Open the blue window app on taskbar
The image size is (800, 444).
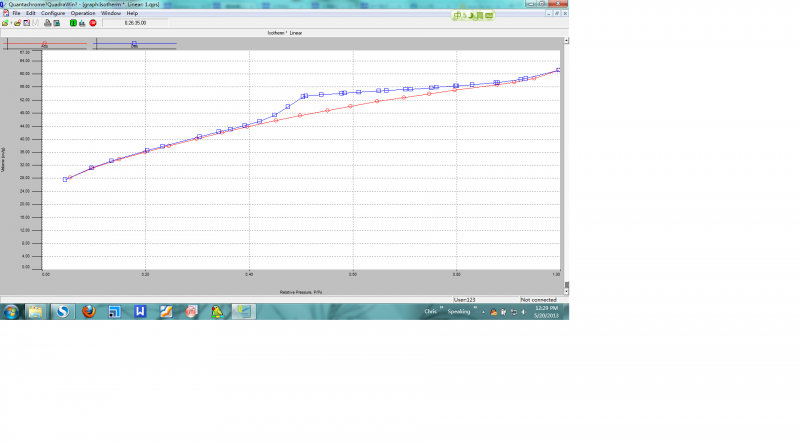tap(114, 312)
